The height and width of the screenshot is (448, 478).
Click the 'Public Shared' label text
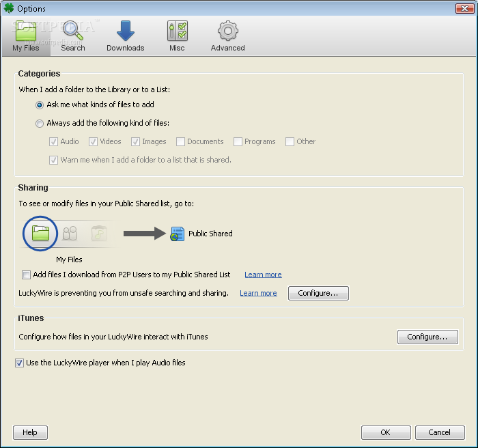coord(210,234)
